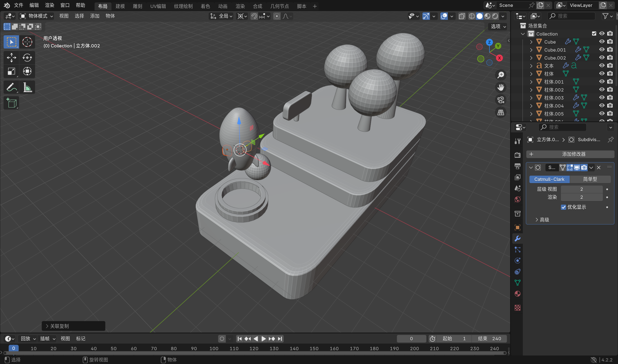
Task: Select the 简单型 subdivision button
Action: pyautogui.click(x=590, y=179)
